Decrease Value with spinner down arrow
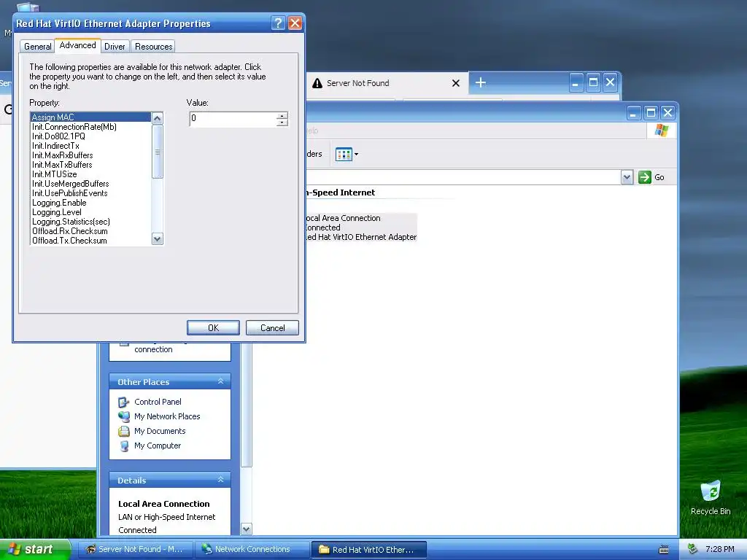The width and height of the screenshot is (747, 560). click(282, 122)
